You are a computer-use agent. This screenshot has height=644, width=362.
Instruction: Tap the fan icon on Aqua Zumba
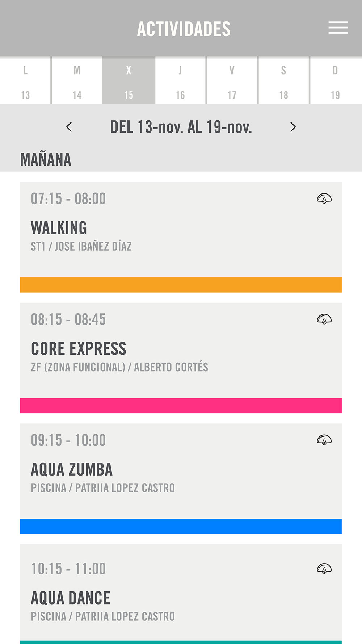324,440
